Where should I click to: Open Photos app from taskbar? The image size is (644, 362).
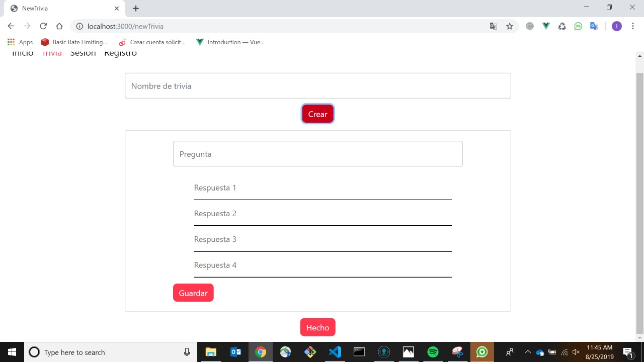409,352
